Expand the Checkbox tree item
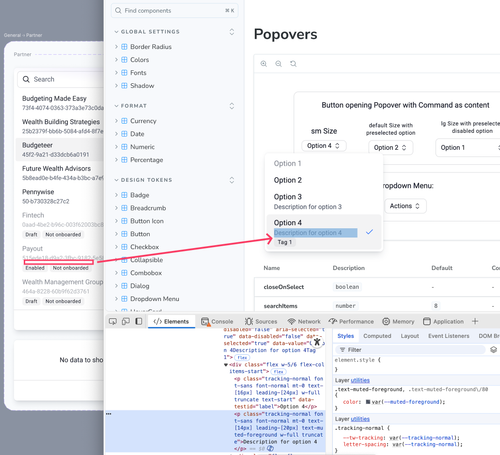Screen dimensions: 500x455 [116, 247]
